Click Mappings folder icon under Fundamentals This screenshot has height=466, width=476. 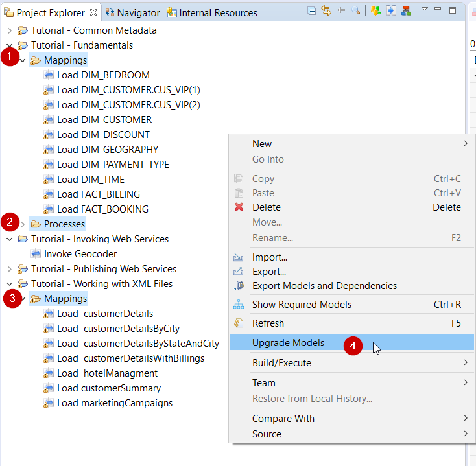click(x=36, y=60)
